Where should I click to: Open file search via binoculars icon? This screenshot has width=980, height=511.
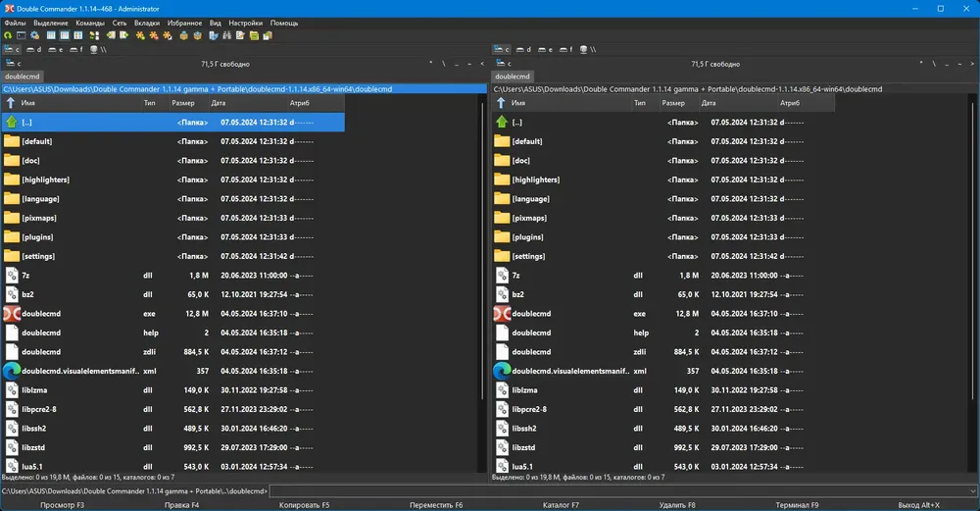pyautogui.click(x=227, y=35)
